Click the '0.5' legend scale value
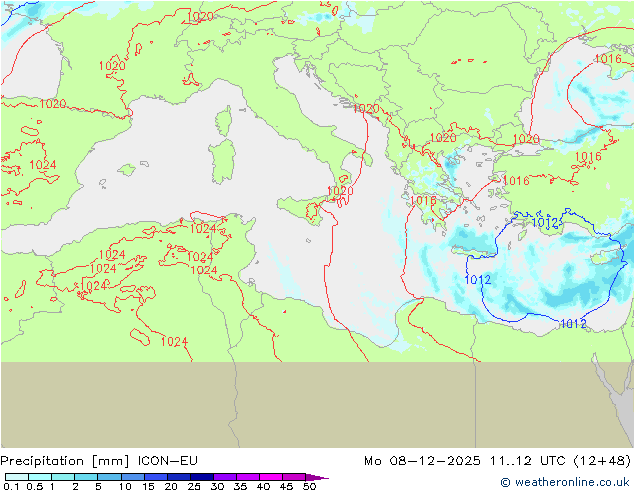Screen dimensions: 634x490 tap(34, 486)
